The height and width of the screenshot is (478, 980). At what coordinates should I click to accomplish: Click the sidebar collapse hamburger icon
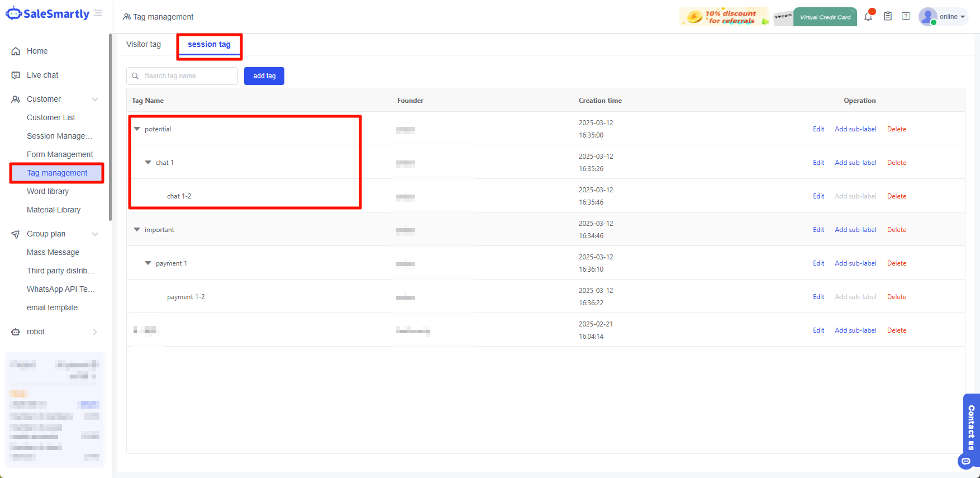pyautogui.click(x=98, y=13)
